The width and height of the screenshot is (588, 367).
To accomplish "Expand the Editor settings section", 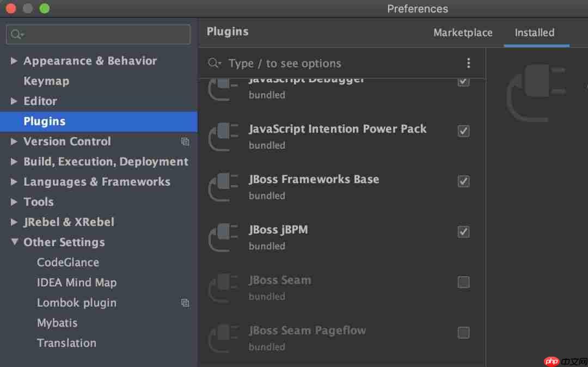I will 14,101.
